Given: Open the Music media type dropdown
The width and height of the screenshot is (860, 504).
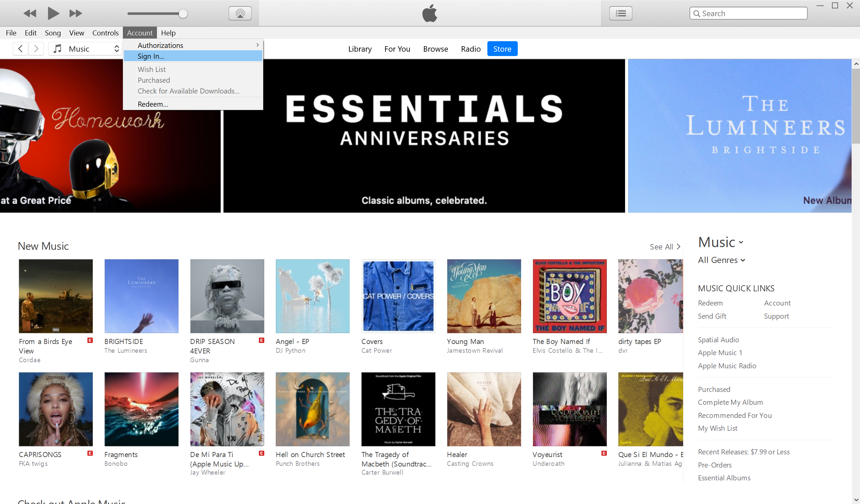Looking at the screenshot, I should [85, 49].
